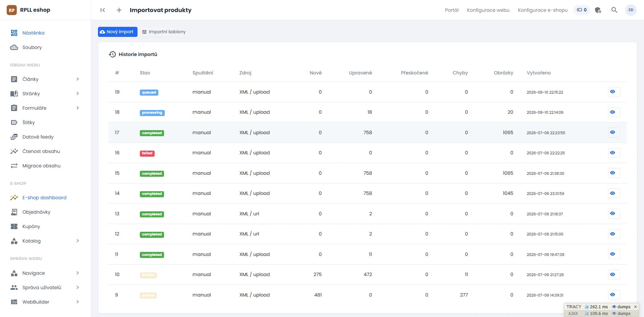Open the search magnifier icon
Screen dimensions: 644x317
point(614,10)
